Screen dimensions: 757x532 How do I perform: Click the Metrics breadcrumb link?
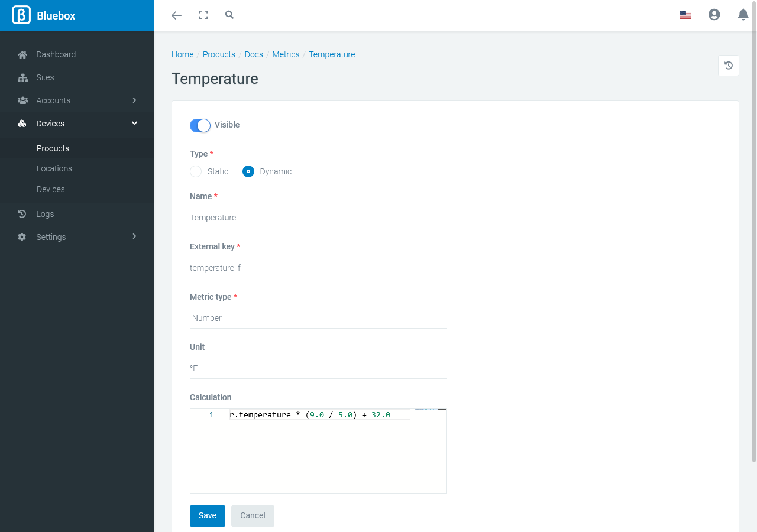pos(286,54)
